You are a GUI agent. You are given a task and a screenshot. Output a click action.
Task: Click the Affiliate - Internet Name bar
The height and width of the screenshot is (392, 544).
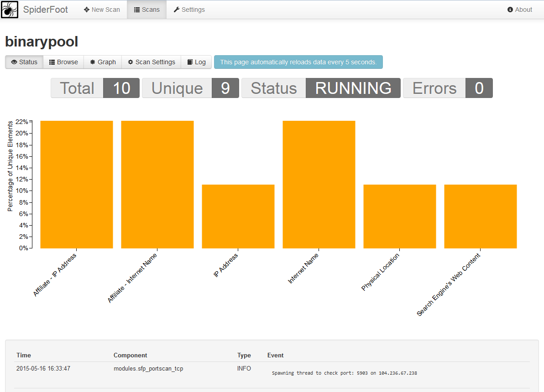click(157, 185)
